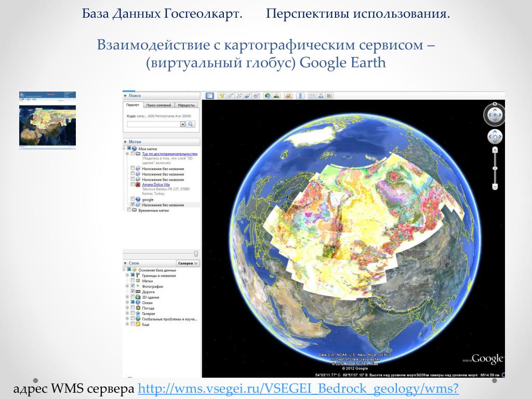Expand the Океан layer node
This screenshot has height=399, width=532.
click(x=127, y=303)
